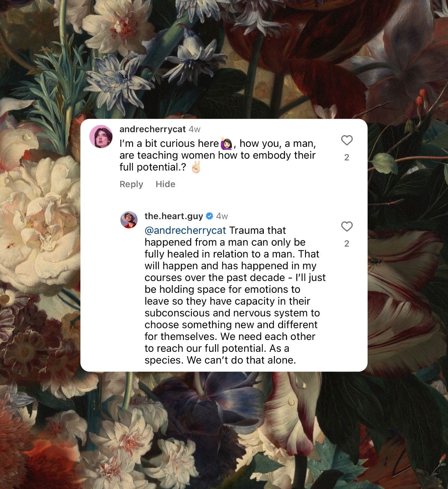
Task: View like count under the reply's heart
Action: [x=347, y=244]
